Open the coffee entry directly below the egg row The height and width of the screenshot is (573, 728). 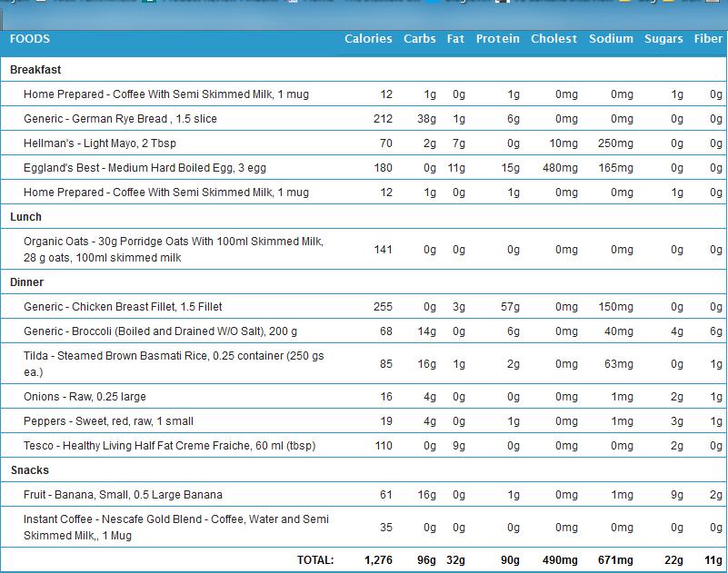tap(166, 193)
